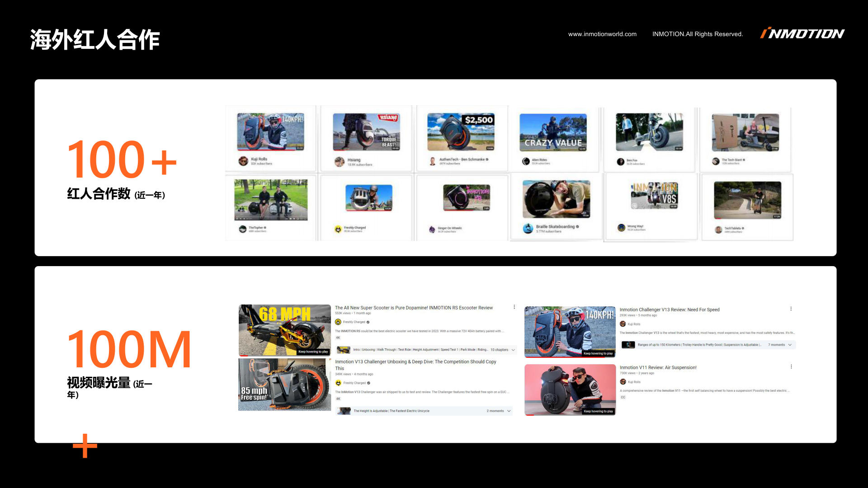Image resolution: width=868 pixels, height=488 pixels.
Task: Open more options for the INMOTION RS Escooter Review
Action: tap(514, 307)
